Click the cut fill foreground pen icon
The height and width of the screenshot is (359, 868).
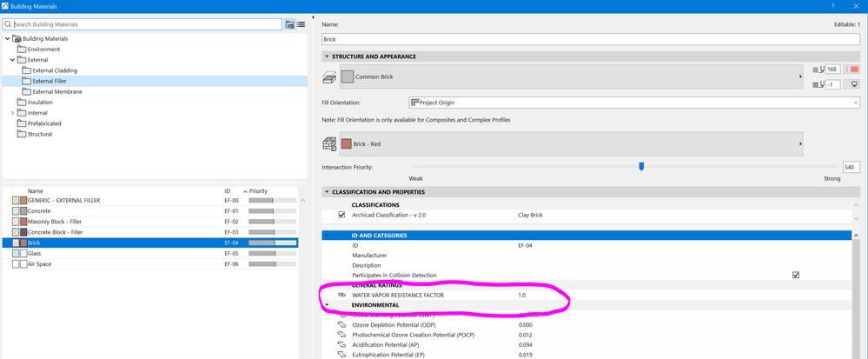tap(818, 70)
